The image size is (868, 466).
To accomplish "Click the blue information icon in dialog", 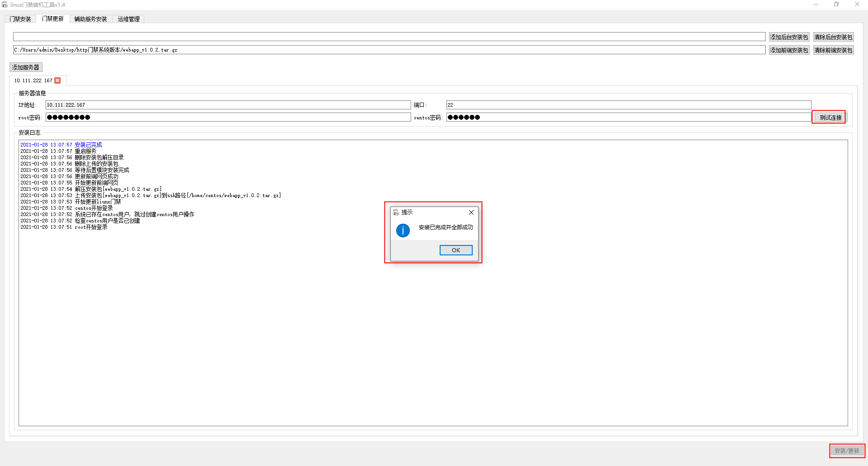I will click(403, 231).
